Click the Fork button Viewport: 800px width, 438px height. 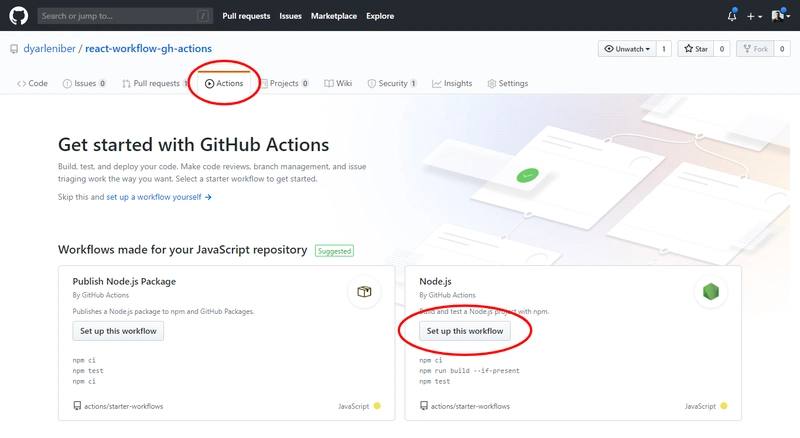coord(755,49)
